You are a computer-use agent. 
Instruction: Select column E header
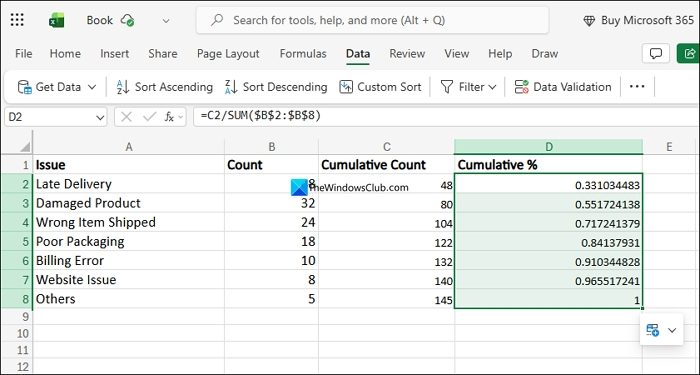(669, 147)
